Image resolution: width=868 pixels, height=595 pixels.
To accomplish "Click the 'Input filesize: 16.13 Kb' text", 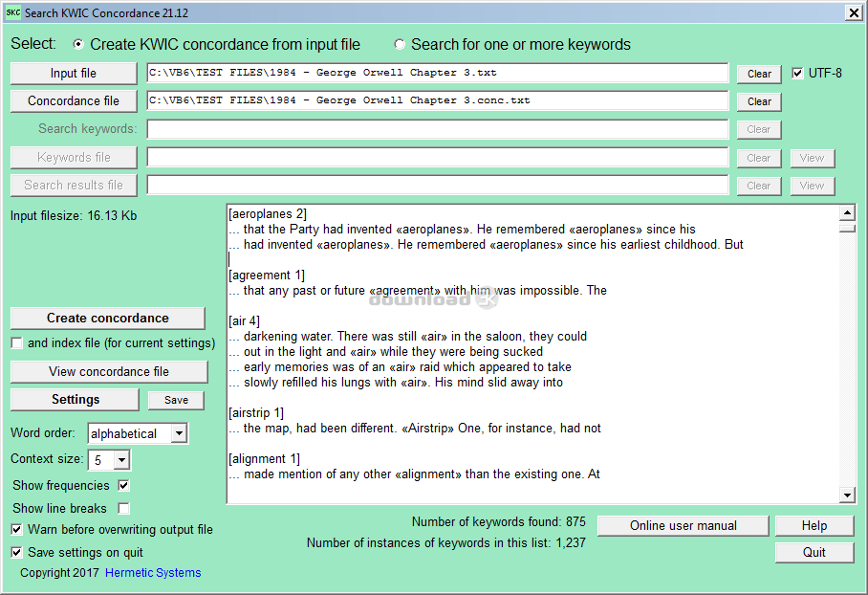I will click(x=74, y=216).
